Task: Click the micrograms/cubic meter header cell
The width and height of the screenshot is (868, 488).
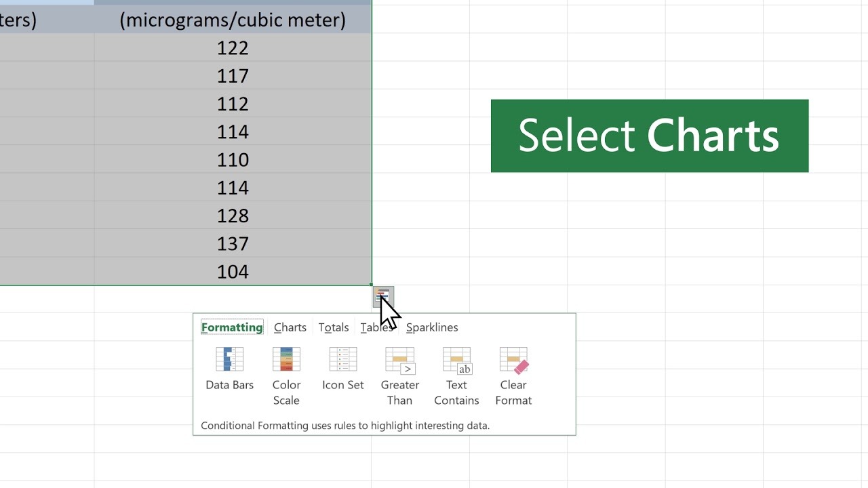Action: (x=233, y=20)
